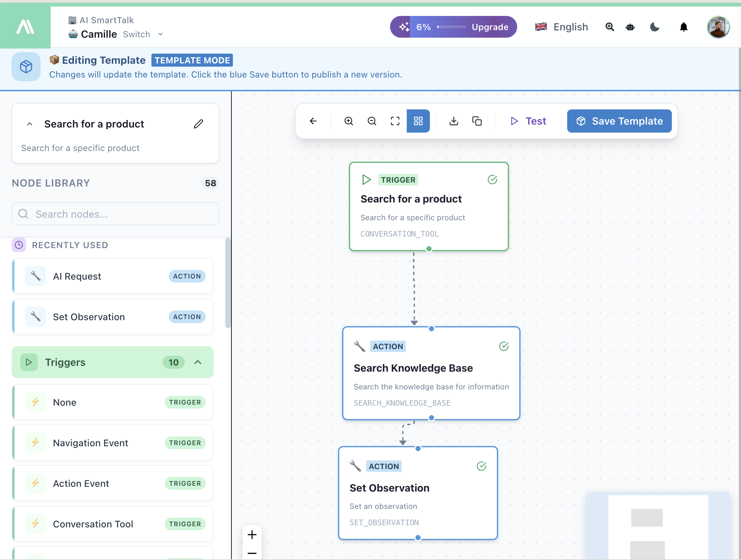
Task: Click the fit-to-screen icon in the toolbar
Action: point(395,121)
